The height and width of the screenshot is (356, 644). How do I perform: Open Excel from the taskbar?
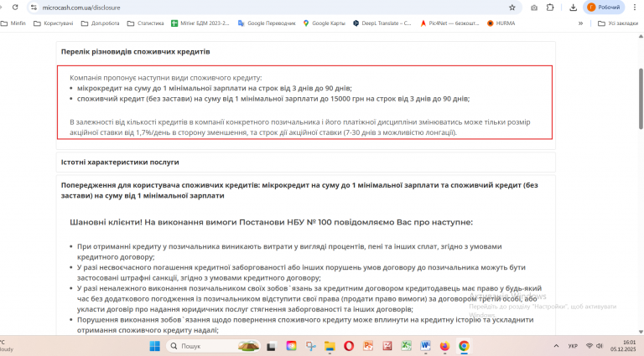pyautogui.click(x=406, y=346)
